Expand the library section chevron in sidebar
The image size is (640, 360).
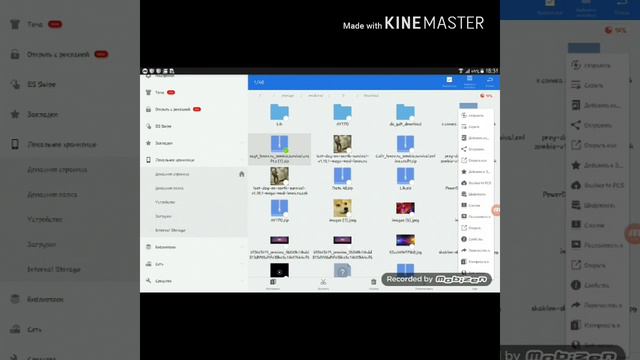[x=242, y=247]
